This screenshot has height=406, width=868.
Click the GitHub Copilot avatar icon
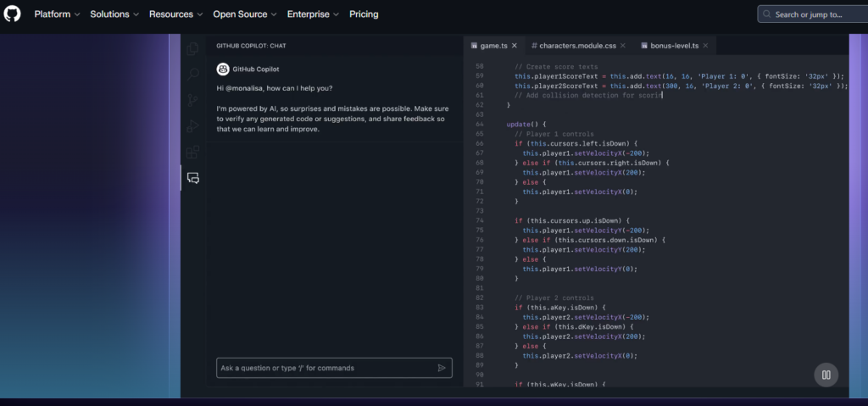223,70
